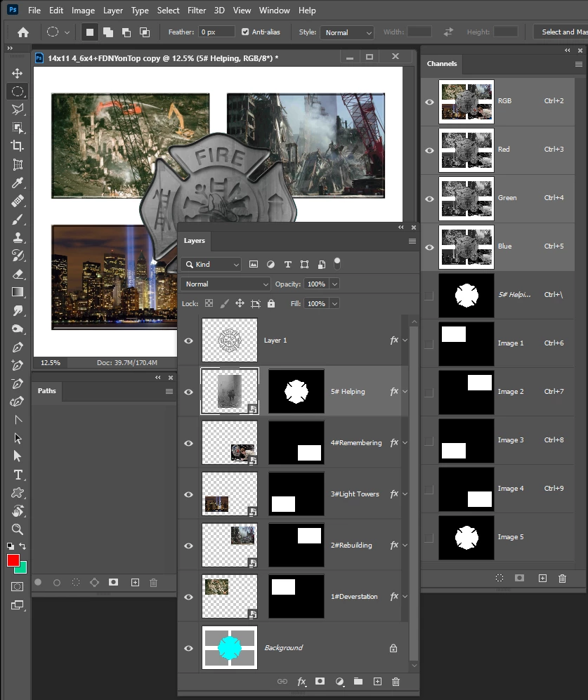Select the Elliptical Marquee tool
This screenshot has height=700, width=588.
tap(18, 91)
